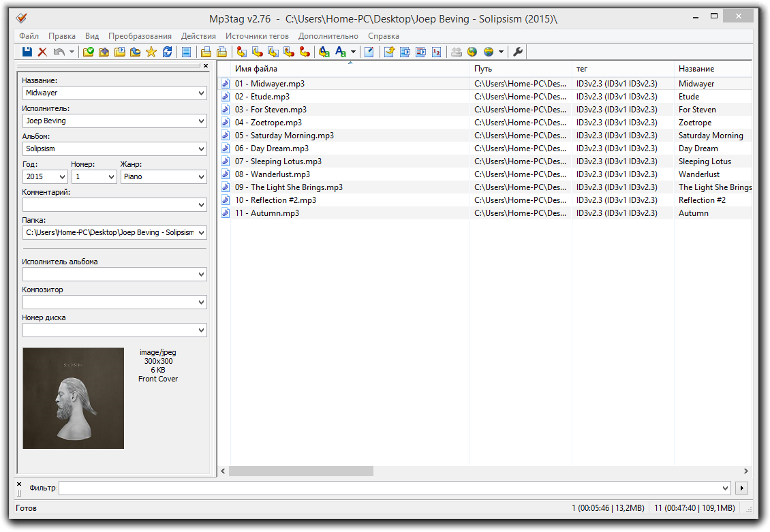Click the auto-numbering wizard icon

pos(437,52)
